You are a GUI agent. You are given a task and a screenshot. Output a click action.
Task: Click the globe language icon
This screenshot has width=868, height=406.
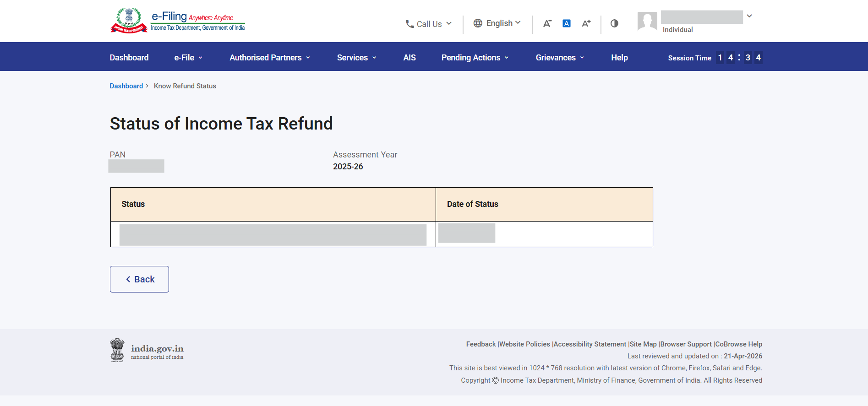478,23
